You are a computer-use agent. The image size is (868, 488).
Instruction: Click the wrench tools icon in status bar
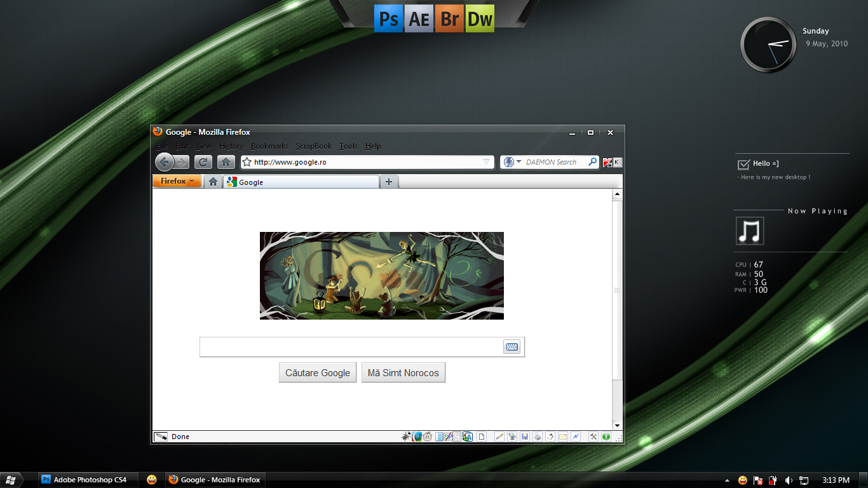pos(593,437)
